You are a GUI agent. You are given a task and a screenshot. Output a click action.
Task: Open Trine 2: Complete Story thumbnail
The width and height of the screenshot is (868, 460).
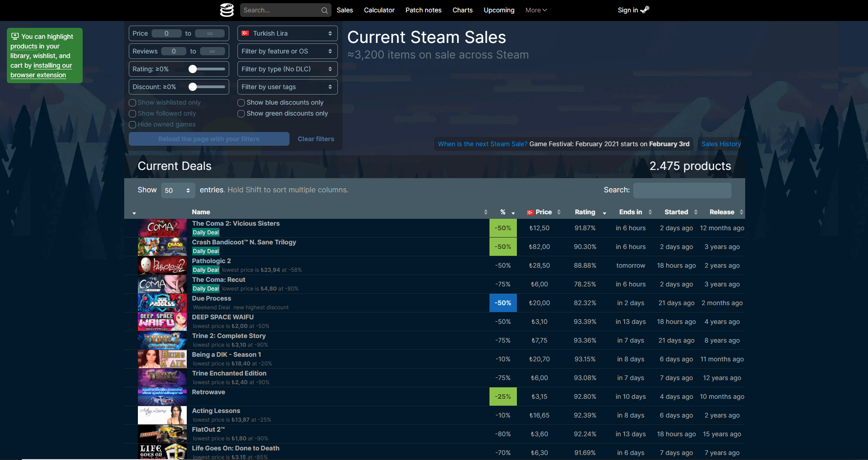[162, 340]
